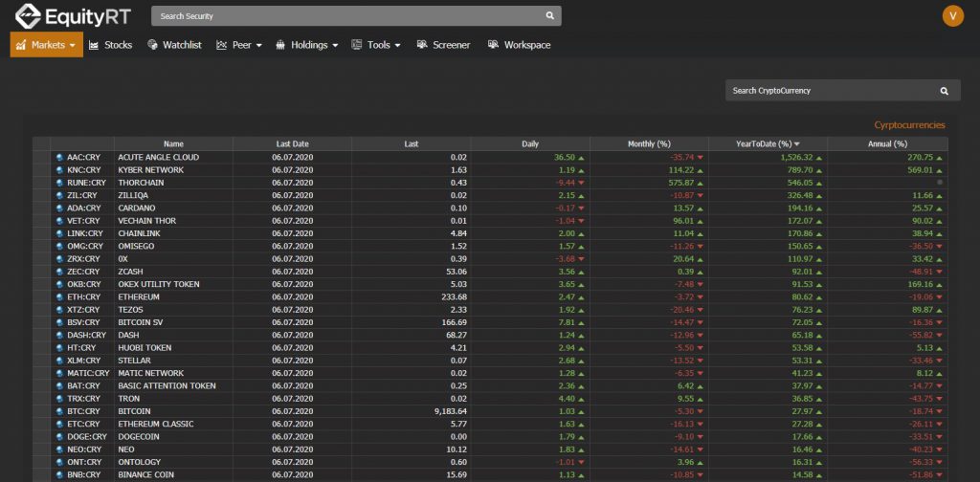Image resolution: width=980 pixels, height=482 pixels.
Task: Click Bitcoin last price 9,183.64
Action: (x=451, y=411)
